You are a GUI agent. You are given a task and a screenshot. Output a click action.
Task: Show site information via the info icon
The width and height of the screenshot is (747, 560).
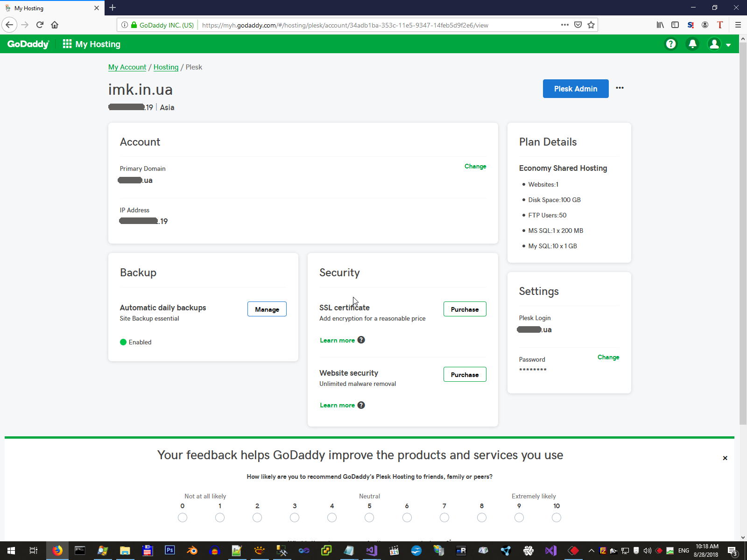125,25
